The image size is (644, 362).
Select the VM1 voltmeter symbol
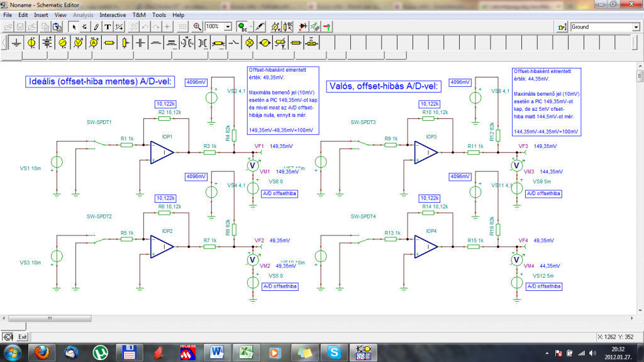click(252, 166)
